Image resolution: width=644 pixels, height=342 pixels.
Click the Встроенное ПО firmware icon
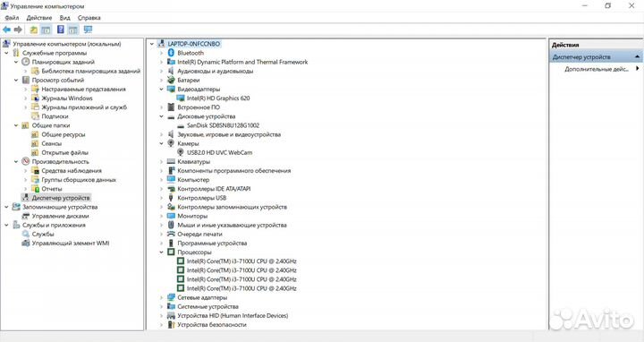click(171, 107)
